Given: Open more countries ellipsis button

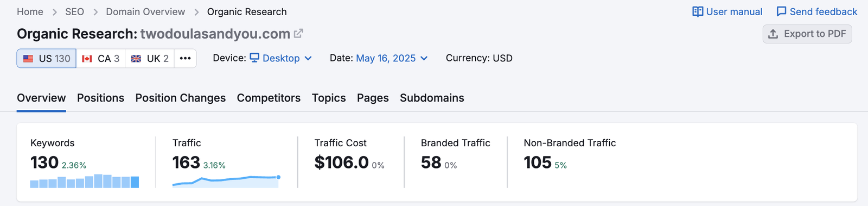Looking at the screenshot, I should pyautogui.click(x=186, y=58).
